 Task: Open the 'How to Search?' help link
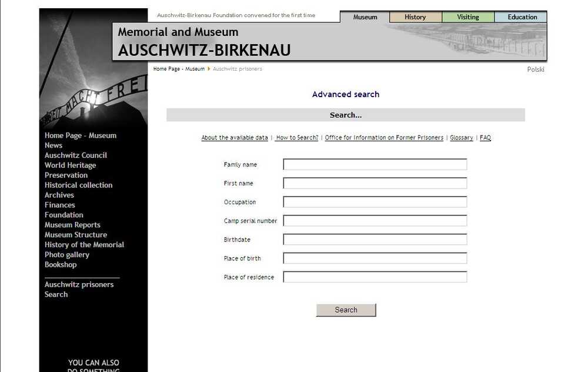[x=296, y=138]
